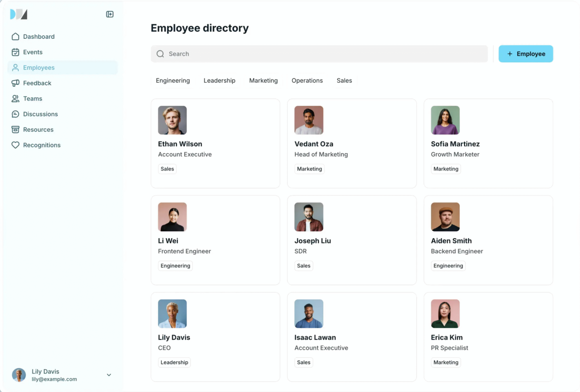Click Vedant Oza's name
The height and width of the screenshot is (392, 580).
click(314, 144)
